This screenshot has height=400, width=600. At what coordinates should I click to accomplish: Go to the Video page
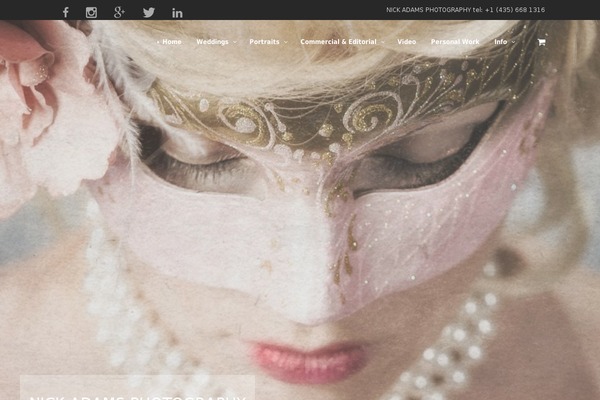pos(406,42)
